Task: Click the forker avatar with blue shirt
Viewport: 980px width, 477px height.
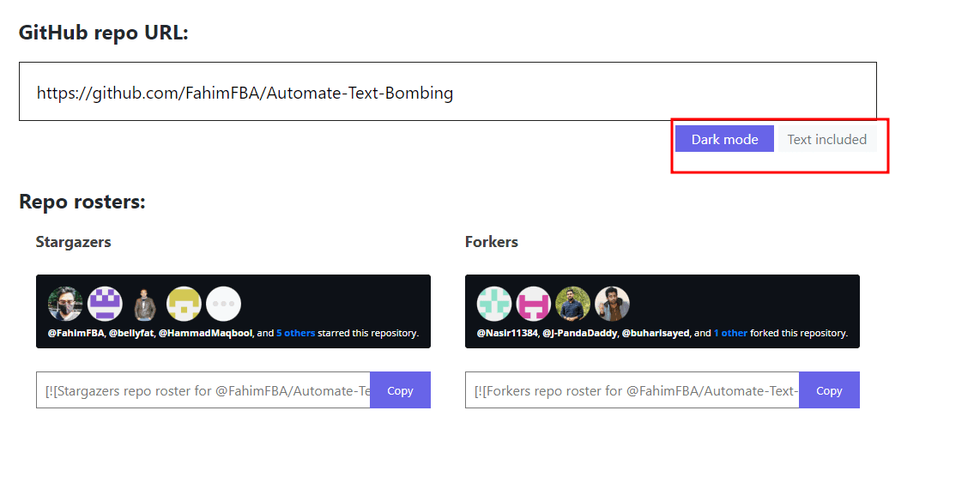Action: coord(573,304)
